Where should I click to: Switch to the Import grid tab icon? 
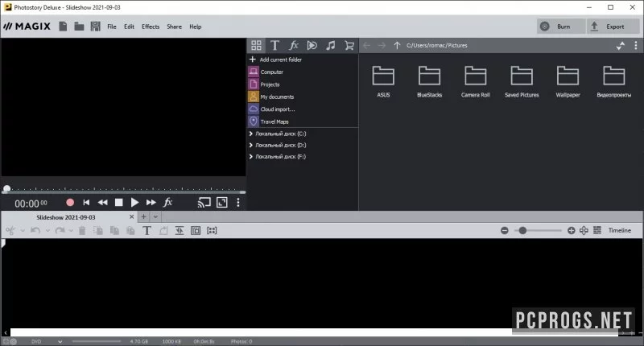pyautogui.click(x=256, y=45)
